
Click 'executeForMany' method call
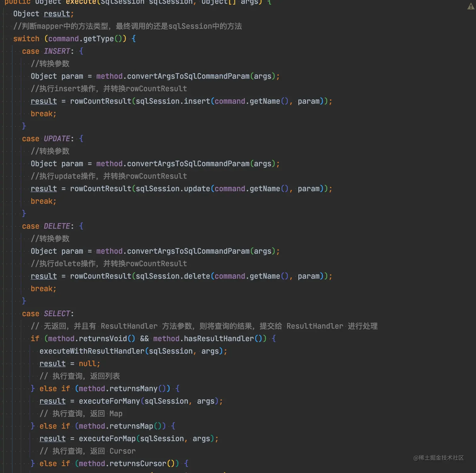point(109,401)
